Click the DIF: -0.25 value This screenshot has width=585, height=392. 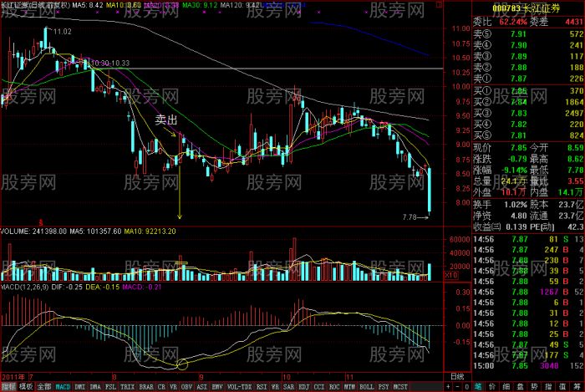point(66,287)
